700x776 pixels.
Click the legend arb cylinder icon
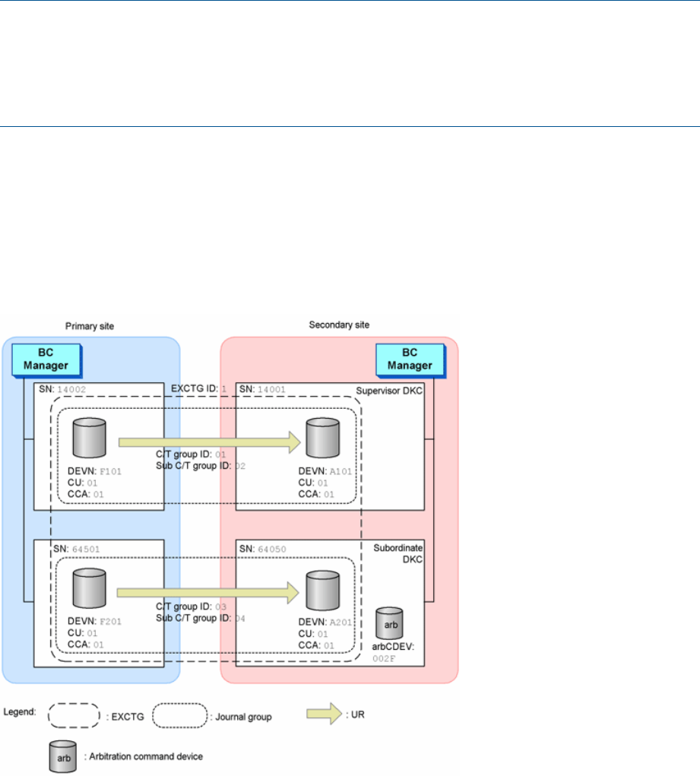coord(63,756)
